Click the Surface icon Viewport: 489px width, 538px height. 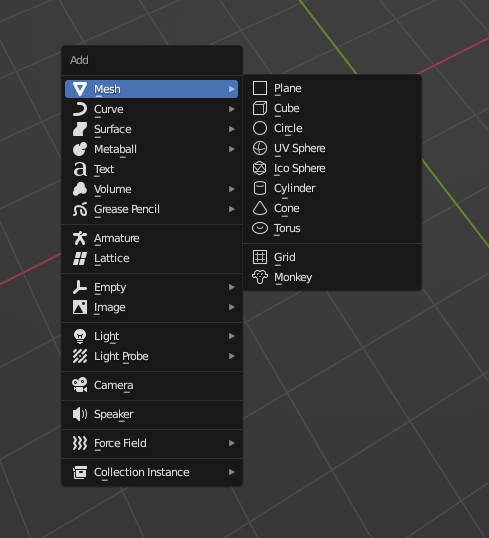[80, 129]
